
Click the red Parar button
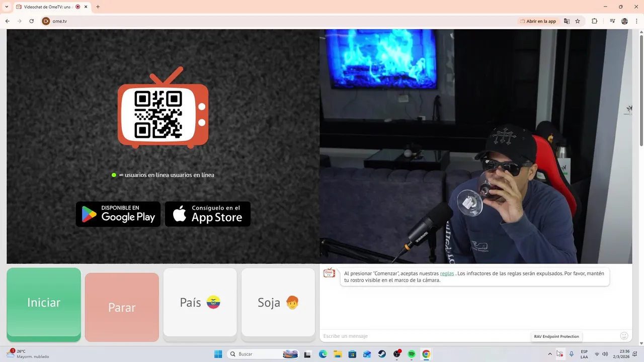[122, 307]
